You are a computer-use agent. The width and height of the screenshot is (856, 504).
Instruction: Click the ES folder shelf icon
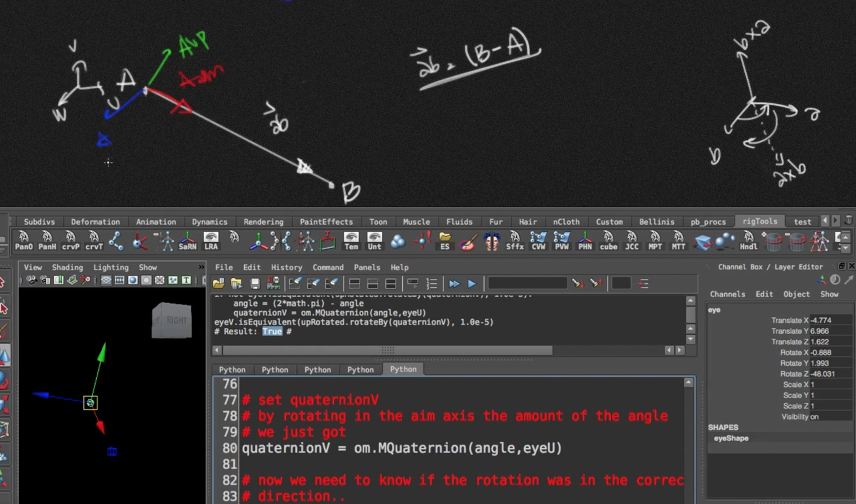[445, 241]
